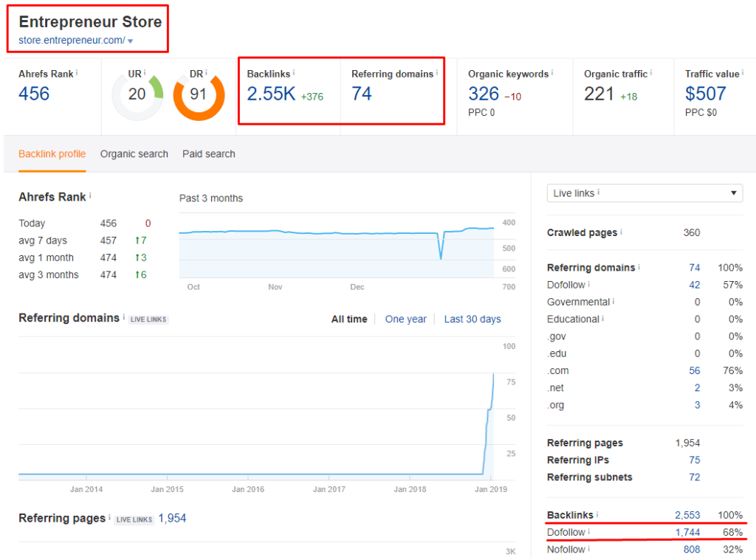Select the Last 30 days filter
Viewport: 756px width, 560px height.
pyautogui.click(x=472, y=319)
